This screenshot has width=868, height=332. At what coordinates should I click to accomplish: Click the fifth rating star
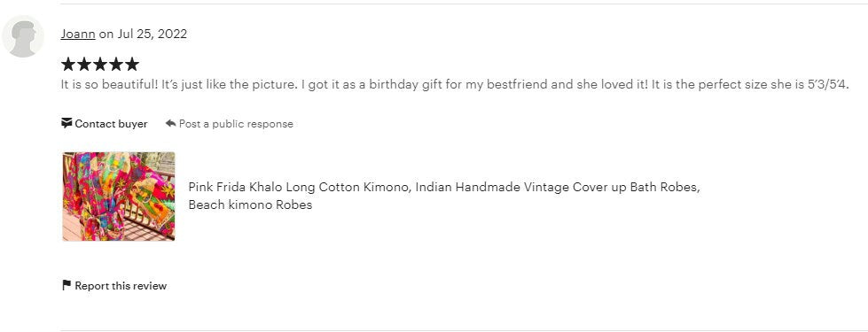132,64
